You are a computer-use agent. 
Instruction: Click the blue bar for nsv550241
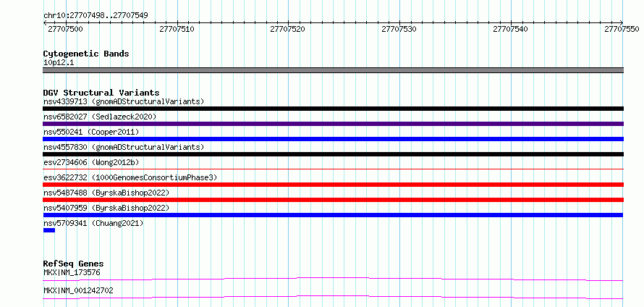coord(333,139)
